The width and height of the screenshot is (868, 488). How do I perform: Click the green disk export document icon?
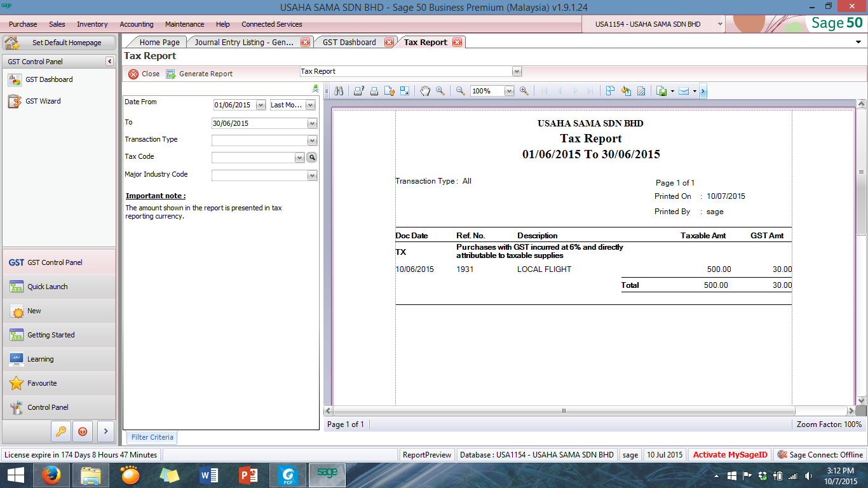coord(661,91)
